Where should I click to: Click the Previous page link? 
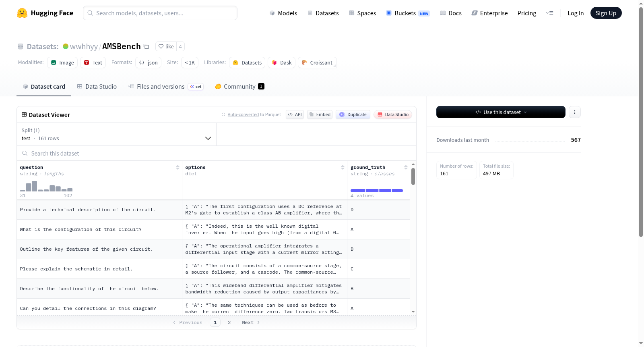(x=188, y=322)
